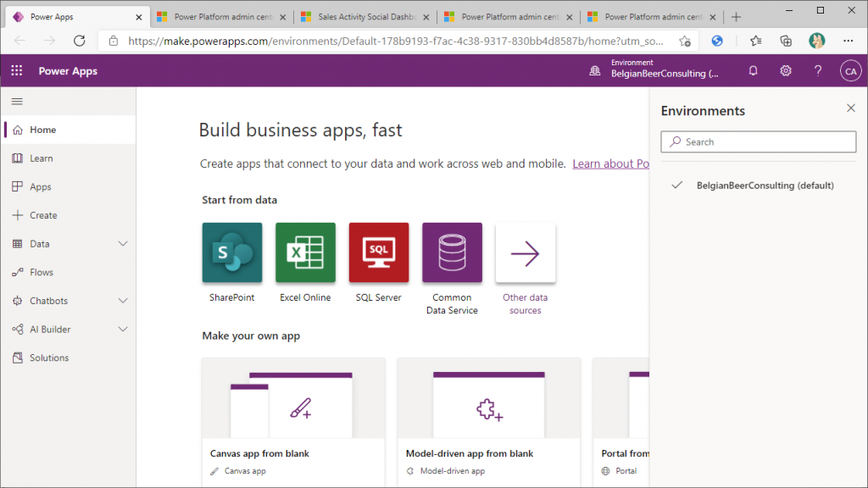Click the Power Apps title in header
868x488 pixels.
[68, 71]
